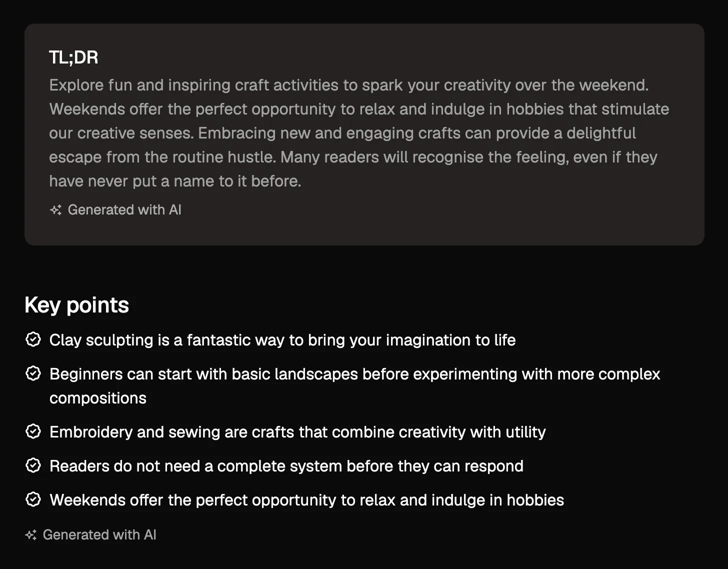Select the Generated with AI label under Key points

(x=99, y=534)
